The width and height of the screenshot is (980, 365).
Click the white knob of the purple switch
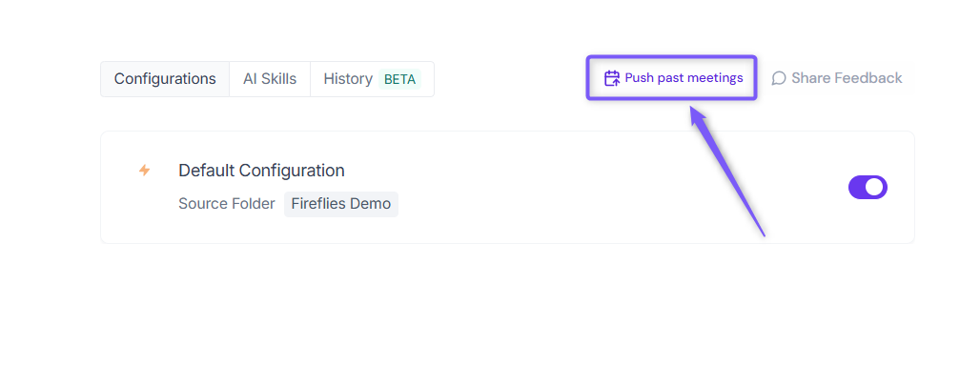875,187
